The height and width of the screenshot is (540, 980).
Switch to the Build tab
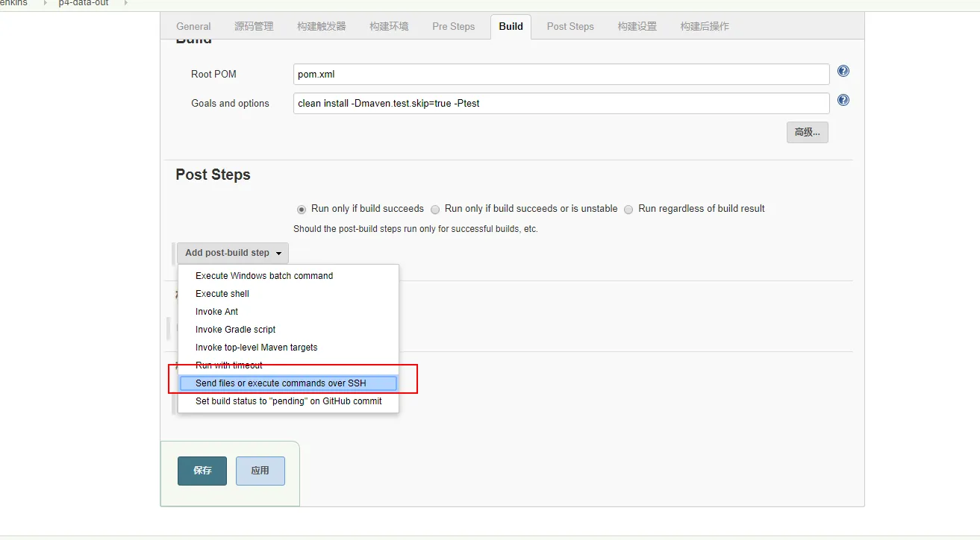point(511,26)
